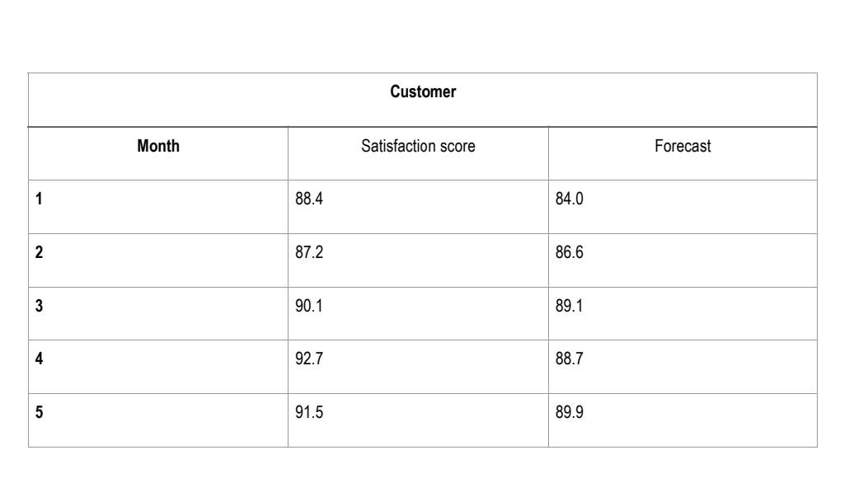Click the forecast value 89.1

click(x=569, y=306)
